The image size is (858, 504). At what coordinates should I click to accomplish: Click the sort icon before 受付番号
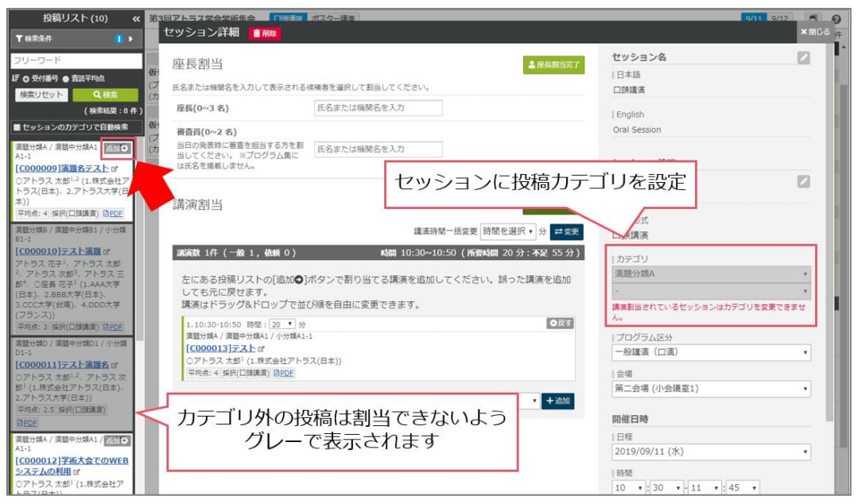14,76
